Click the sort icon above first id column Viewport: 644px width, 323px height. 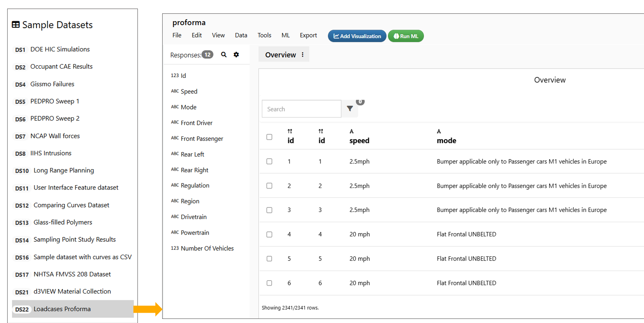point(290,131)
